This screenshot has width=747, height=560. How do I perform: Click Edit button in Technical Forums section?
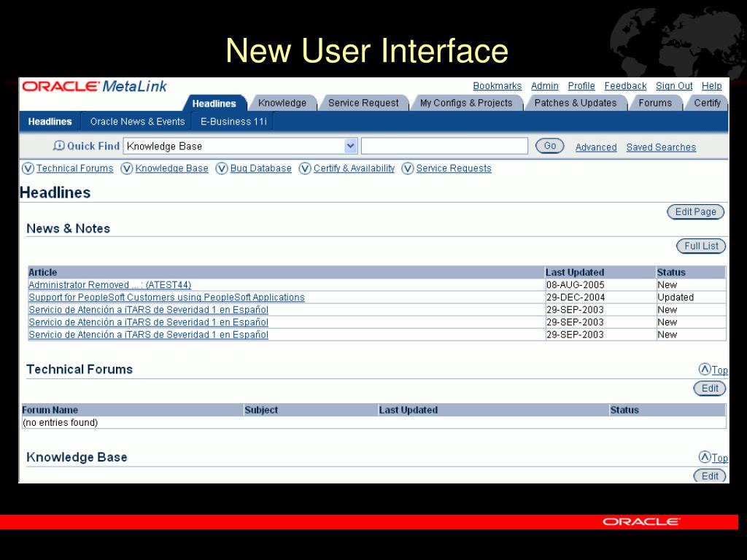click(x=710, y=388)
